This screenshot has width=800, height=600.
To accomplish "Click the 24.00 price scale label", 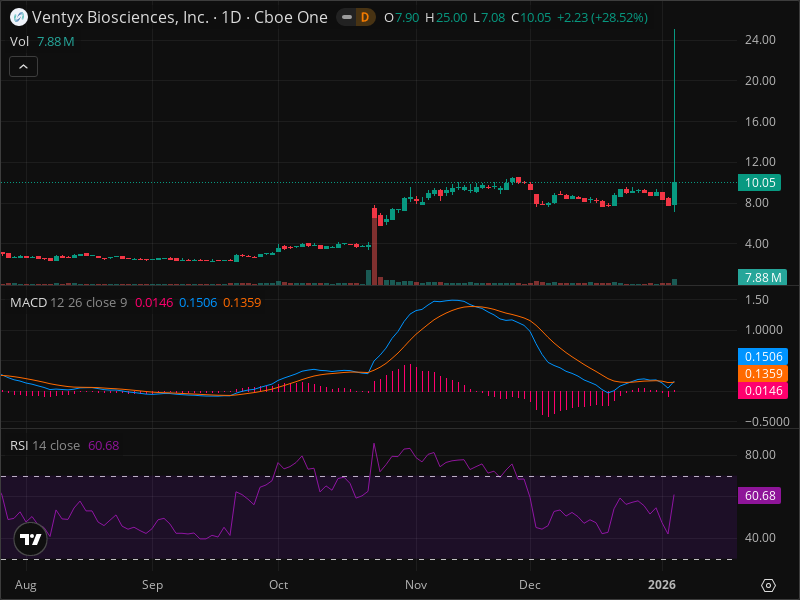I will (x=760, y=40).
